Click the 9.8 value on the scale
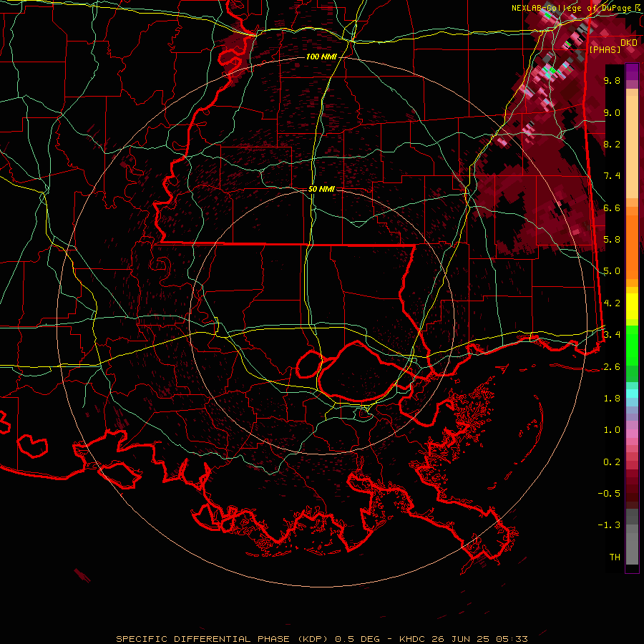This screenshot has height=644, width=644. point(612,80)
